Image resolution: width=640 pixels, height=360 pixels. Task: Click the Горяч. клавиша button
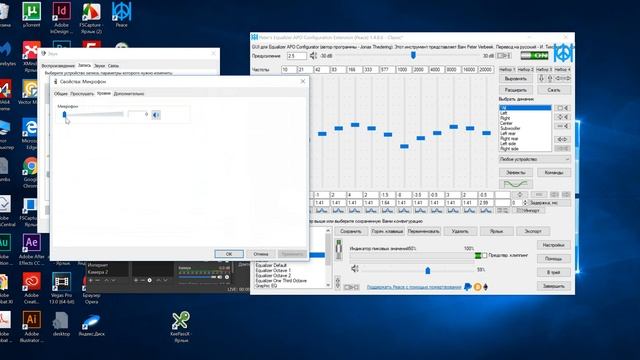click(x=387, y=231)
